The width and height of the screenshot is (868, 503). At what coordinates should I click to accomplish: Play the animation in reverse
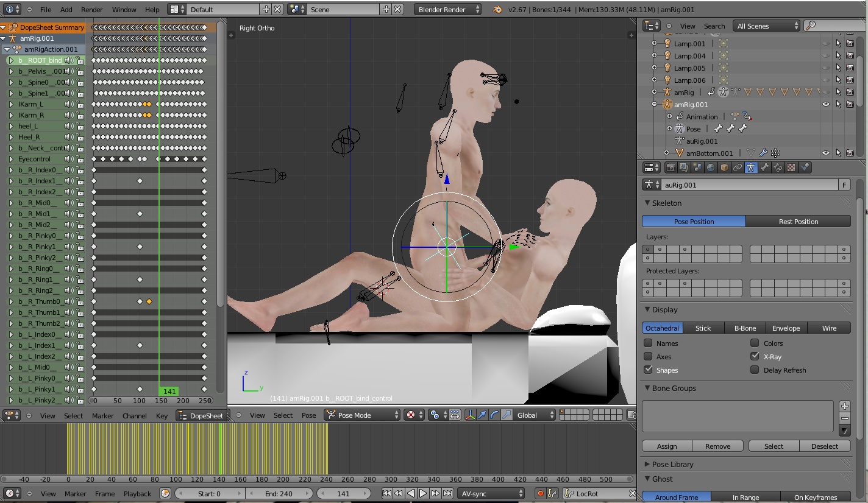[x=411, y=493]
